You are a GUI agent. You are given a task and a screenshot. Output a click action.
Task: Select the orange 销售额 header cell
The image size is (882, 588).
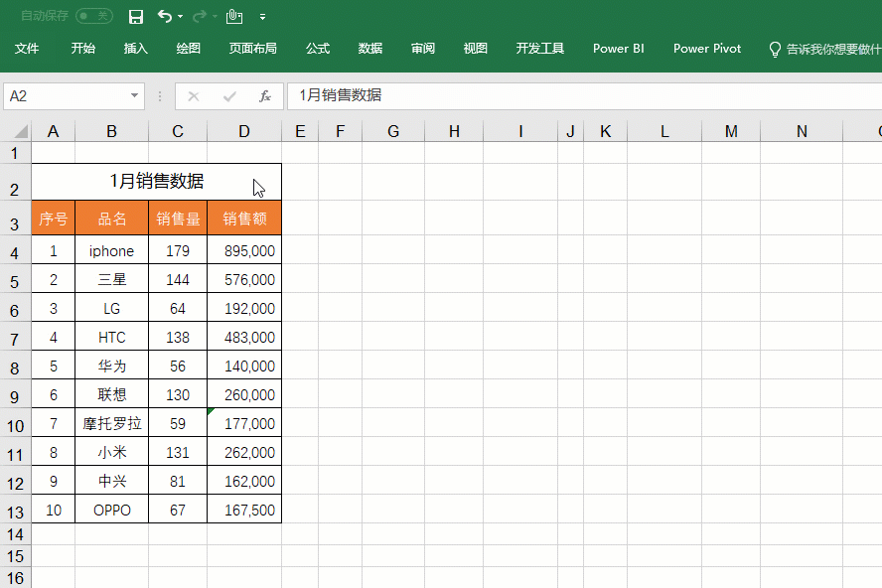coord(244,219)
